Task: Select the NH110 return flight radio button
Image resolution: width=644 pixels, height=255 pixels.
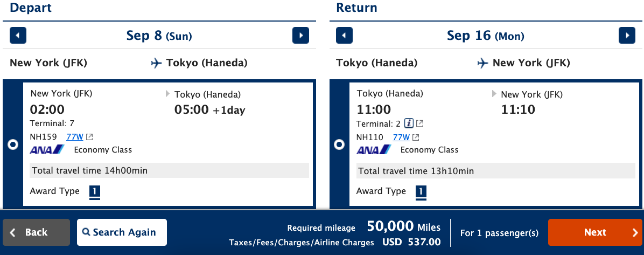Action: coord(339,145)
